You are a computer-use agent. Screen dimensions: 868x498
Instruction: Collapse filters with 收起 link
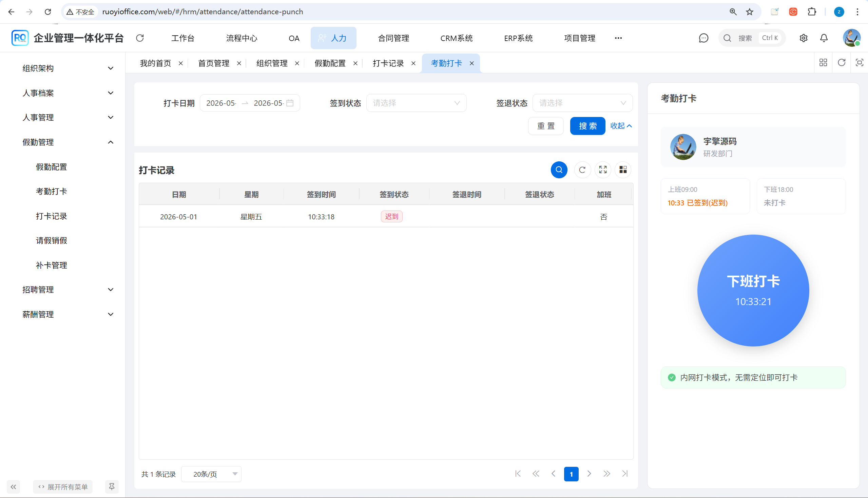click(621, 126)
